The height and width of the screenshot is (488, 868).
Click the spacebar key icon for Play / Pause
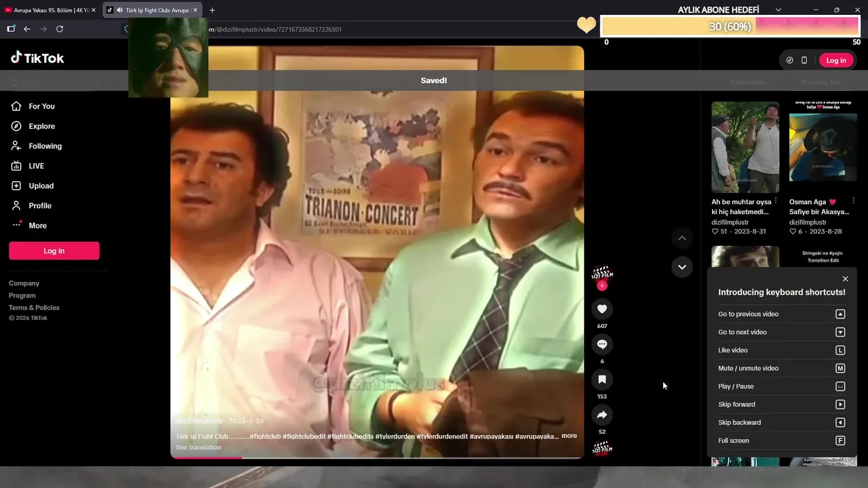click(x=840, y=386)
